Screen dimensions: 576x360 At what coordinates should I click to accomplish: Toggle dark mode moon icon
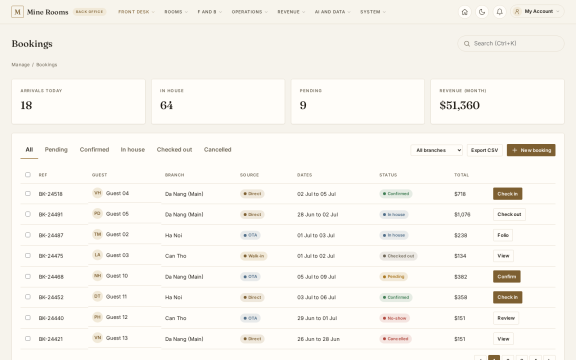click(x=482, y=12)
